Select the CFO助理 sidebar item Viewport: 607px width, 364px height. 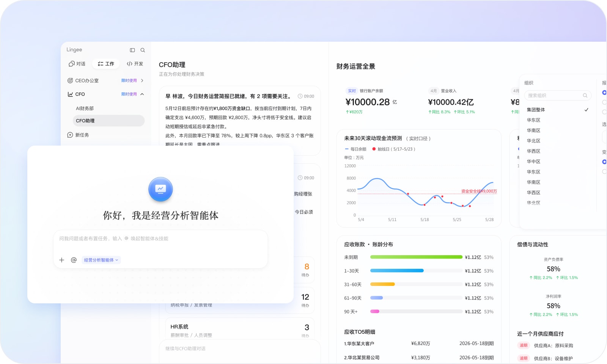point(109,121)
